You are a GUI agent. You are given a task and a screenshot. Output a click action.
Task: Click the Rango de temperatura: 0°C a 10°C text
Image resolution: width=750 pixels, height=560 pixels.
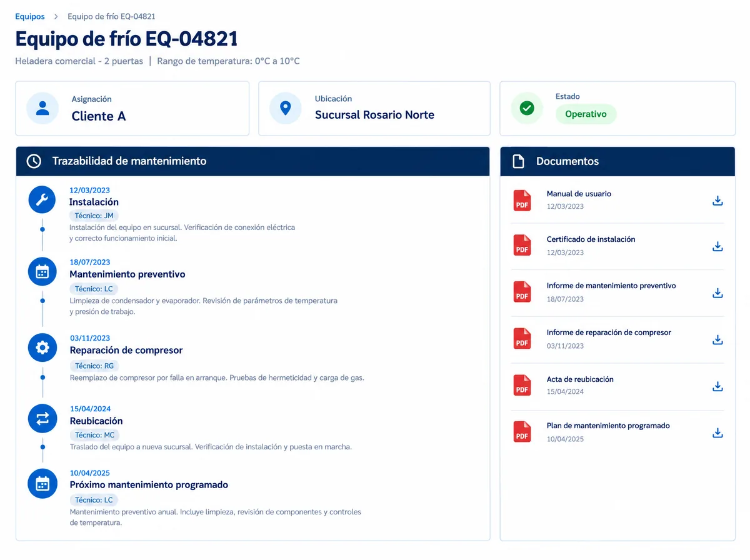[x=228, y=61]
